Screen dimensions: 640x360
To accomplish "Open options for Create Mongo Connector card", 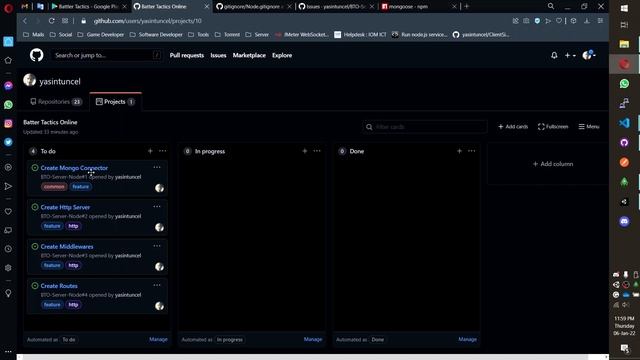I will 157,167.
